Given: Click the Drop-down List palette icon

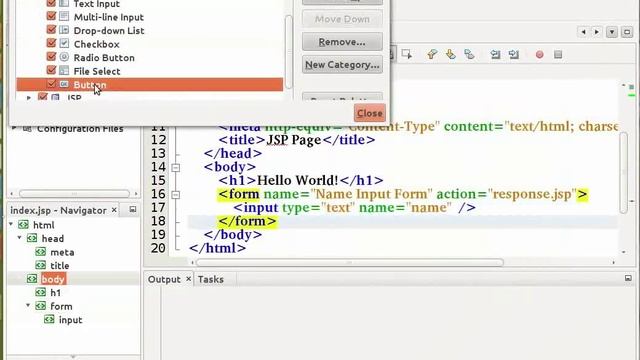Looking at the screenshot, I should [x=64, y=30].
